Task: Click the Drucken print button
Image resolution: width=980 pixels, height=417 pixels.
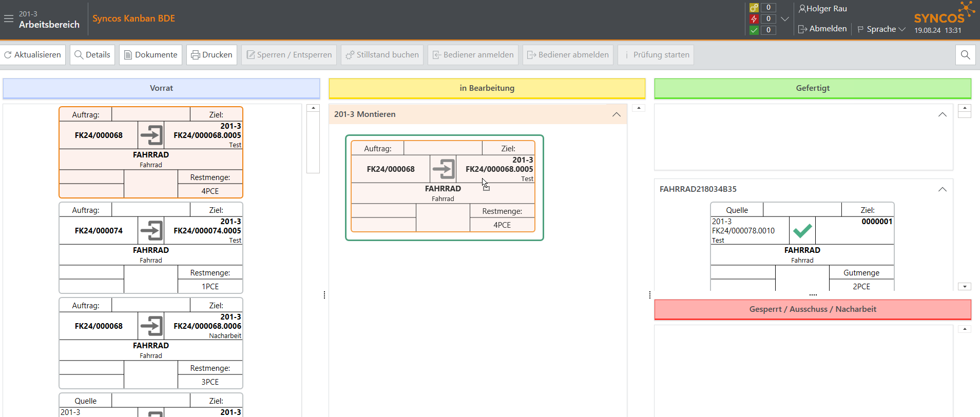Action: pos(212,55)
